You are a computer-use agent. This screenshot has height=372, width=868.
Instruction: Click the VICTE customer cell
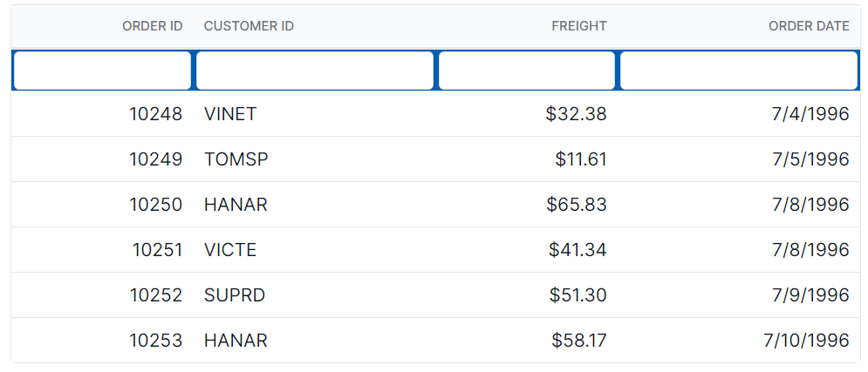(230, 250)
